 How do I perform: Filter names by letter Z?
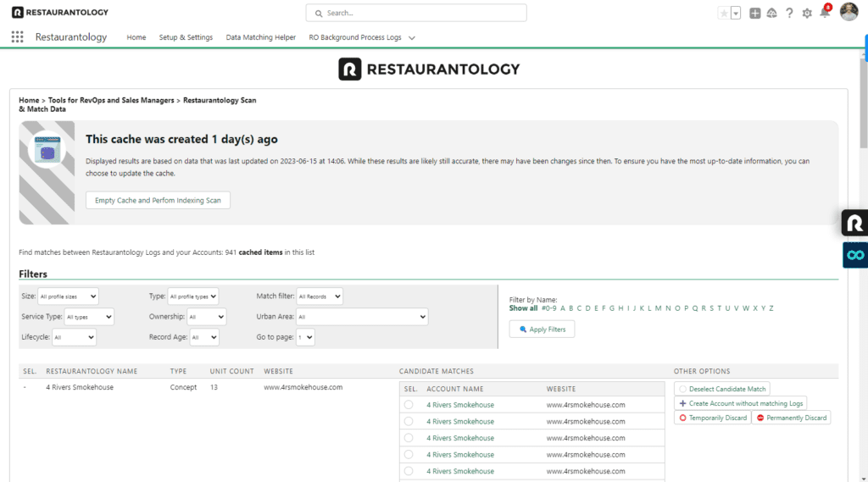771,308
